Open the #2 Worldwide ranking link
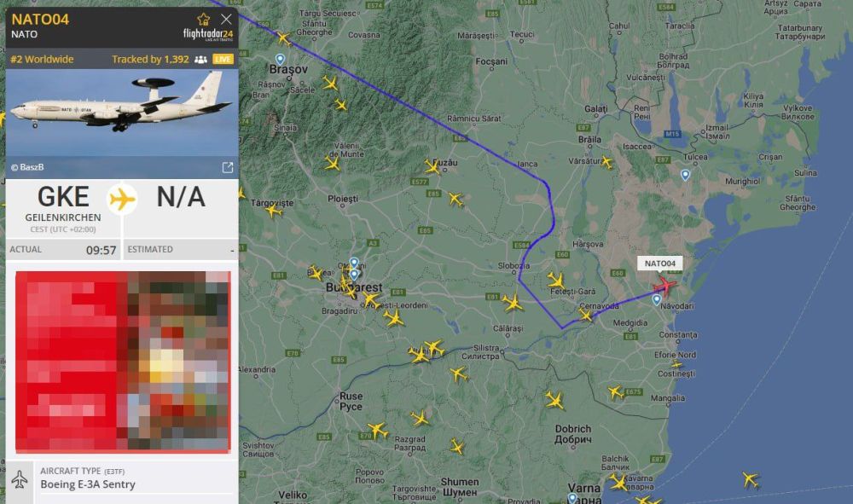The image size is (853, 504). [42, 59]
